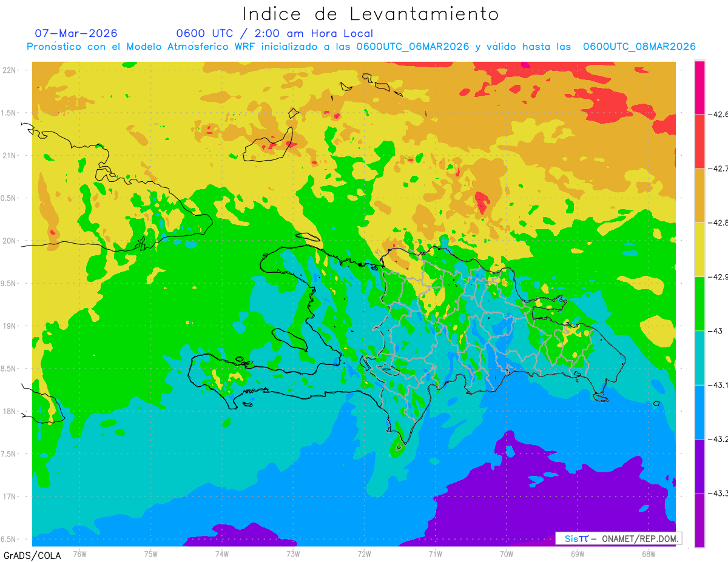
Task: Click '0600 UTC / 2:00 am Hora Local'
Action: (x=274, y=33)
